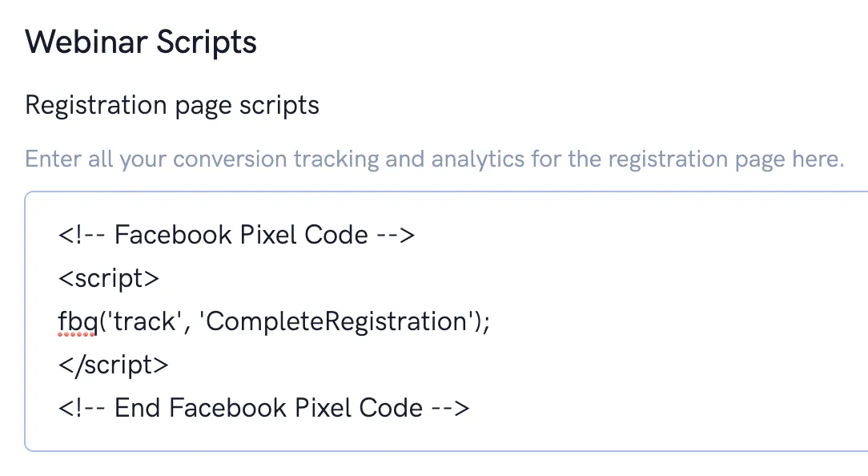
Task: Click blank space below the last code line
Action: 446,436
